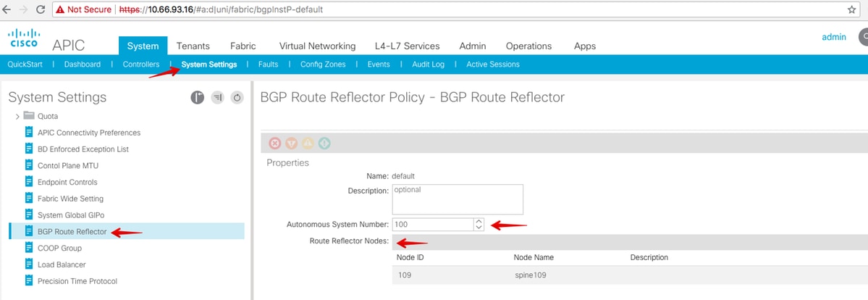Click the BGP Route Reflector policy icon
The height and width of the screenshot is (300, 868).
click(x=29, y=231)
